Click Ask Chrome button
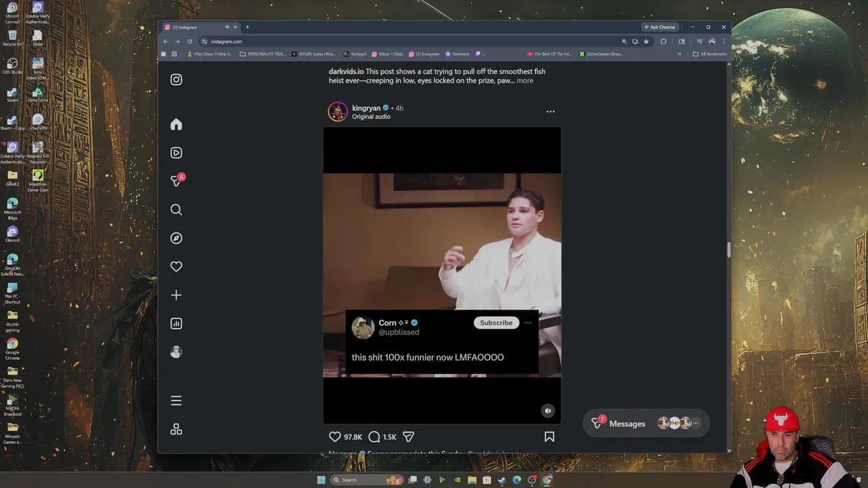Screen dimensions: 868x488 (659, 27)
